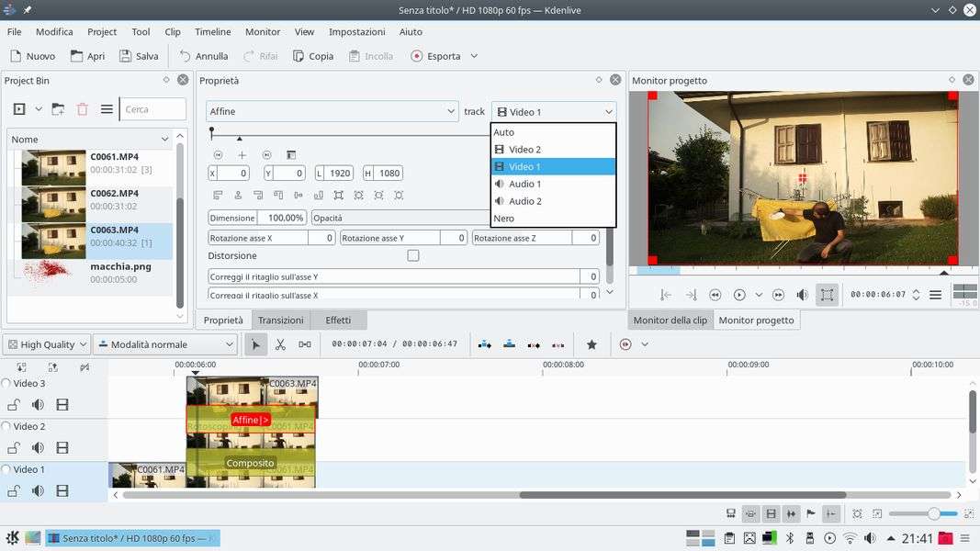Select the razor (scissors) tool
Viewport: 980px width, 551px height.
(280, 344)
